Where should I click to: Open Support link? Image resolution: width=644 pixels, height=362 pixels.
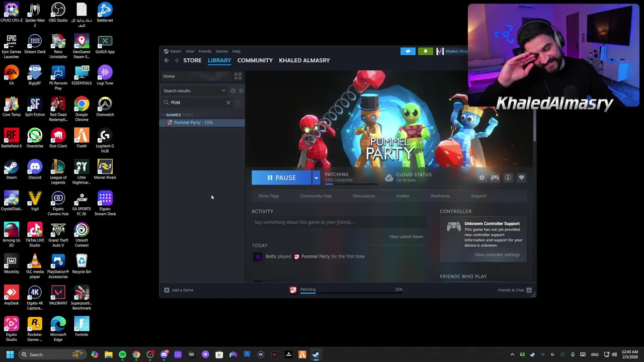[478, 196]
